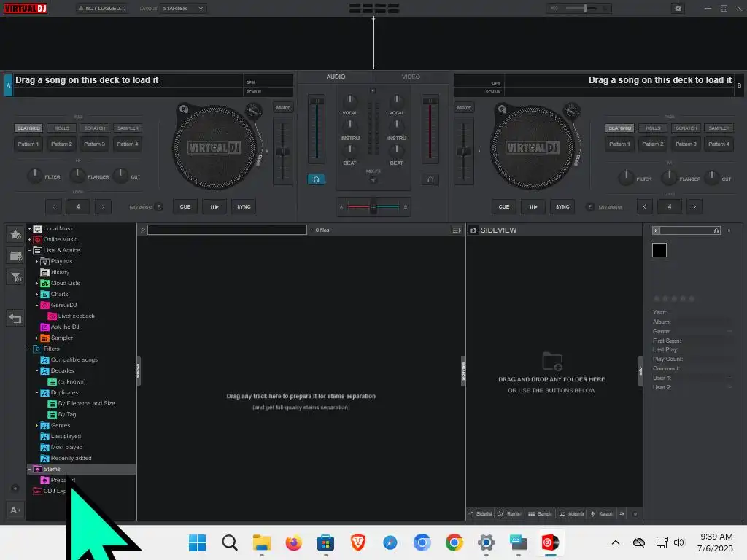Click the master volume speaker icon
Screen dimensions: 747x560
[554, 8]
